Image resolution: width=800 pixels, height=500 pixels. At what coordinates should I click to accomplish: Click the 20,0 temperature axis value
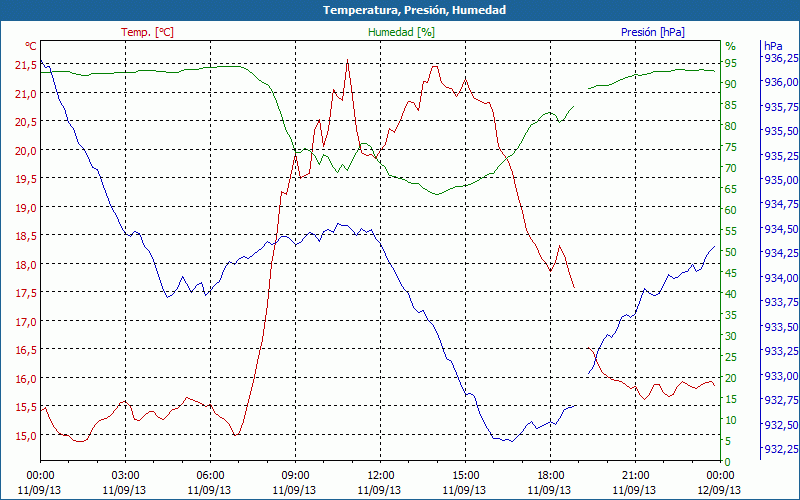[27, 151]
